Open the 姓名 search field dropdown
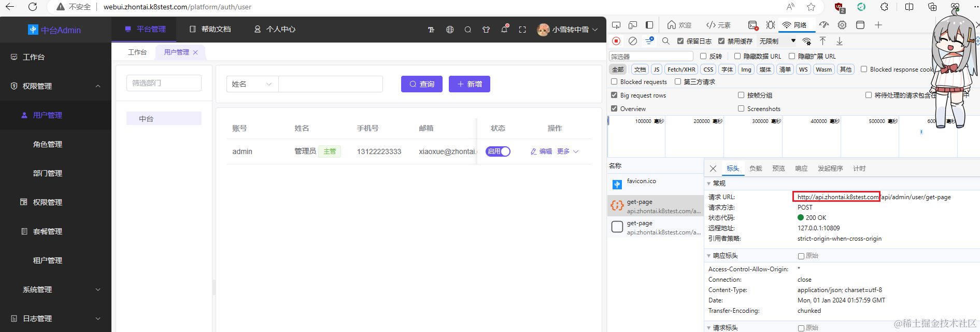Screen dimensions: 980x332 coord(252,84)
